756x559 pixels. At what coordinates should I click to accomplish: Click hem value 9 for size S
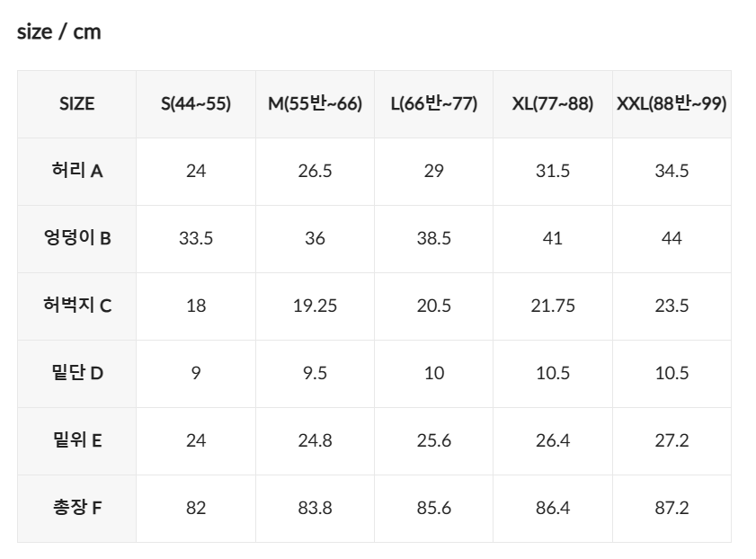point(196,373)
